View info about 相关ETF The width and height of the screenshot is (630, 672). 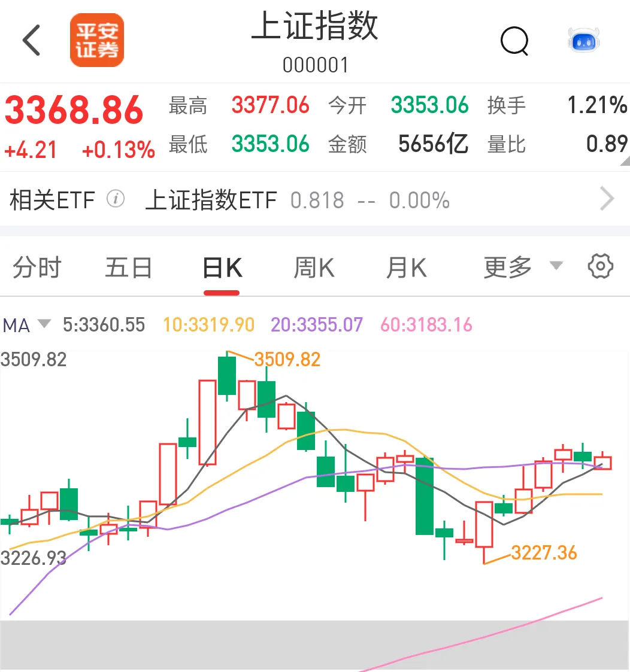[116, 199]
